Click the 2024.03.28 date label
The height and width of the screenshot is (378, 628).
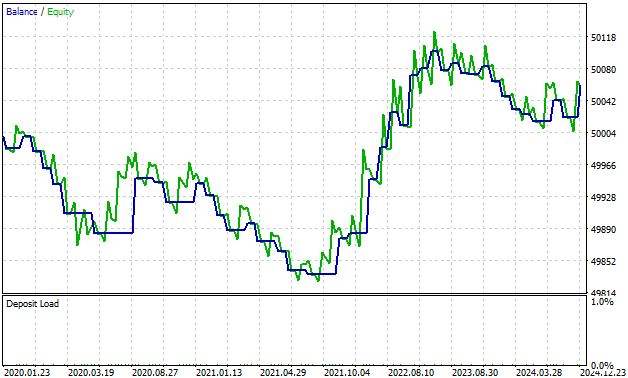[x=539, y=373]
